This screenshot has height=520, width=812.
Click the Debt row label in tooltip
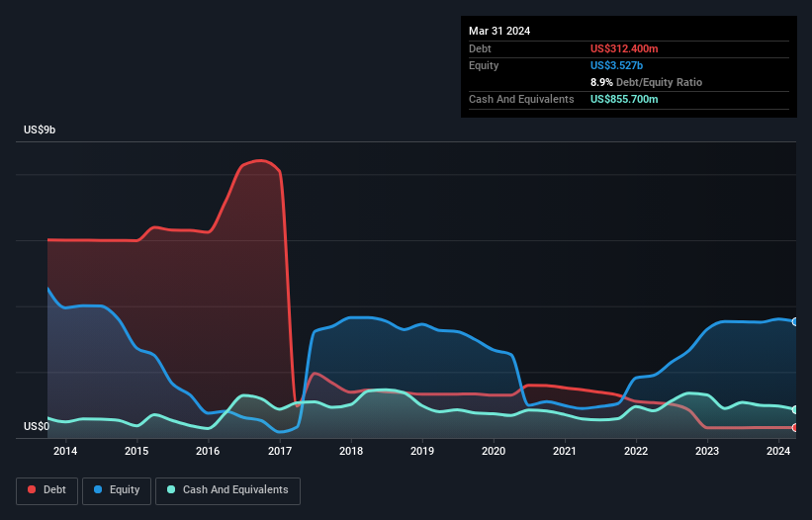tap(480, 48)
